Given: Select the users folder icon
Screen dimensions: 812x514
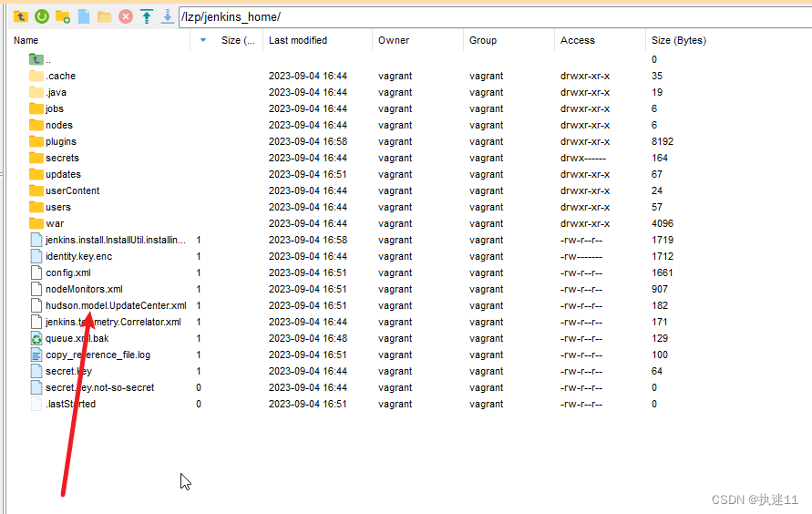Looking at the screenshot, I should pos(36,207).
